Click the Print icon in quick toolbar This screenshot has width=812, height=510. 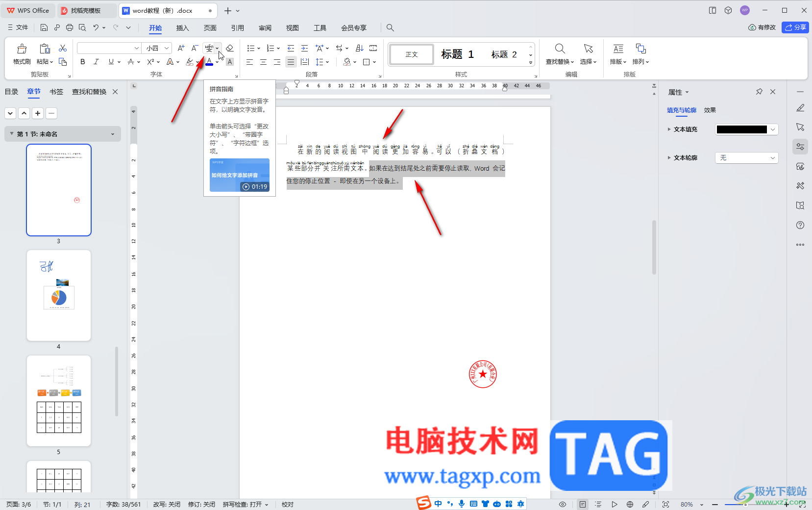[69, 27]
